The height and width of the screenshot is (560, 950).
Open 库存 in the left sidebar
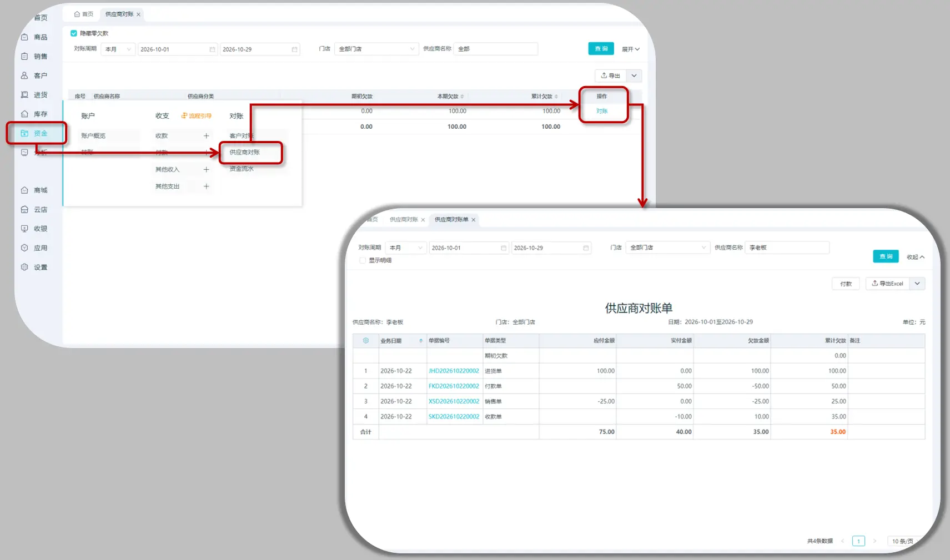click(x=35, y=114)
